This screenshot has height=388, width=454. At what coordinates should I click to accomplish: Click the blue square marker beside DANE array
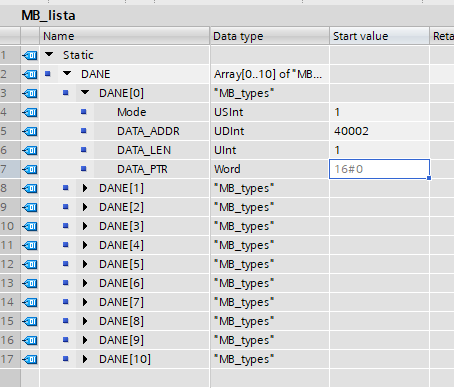click(48, 74)
